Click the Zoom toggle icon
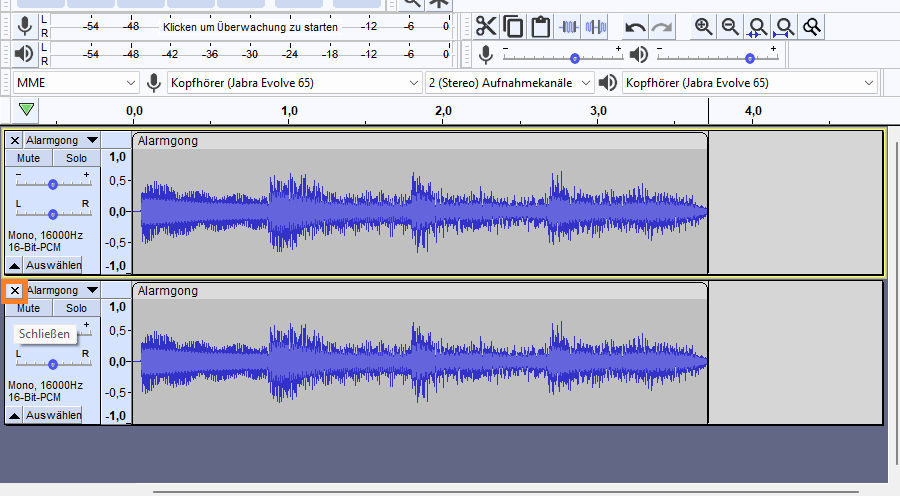 (x=812, y=27)
